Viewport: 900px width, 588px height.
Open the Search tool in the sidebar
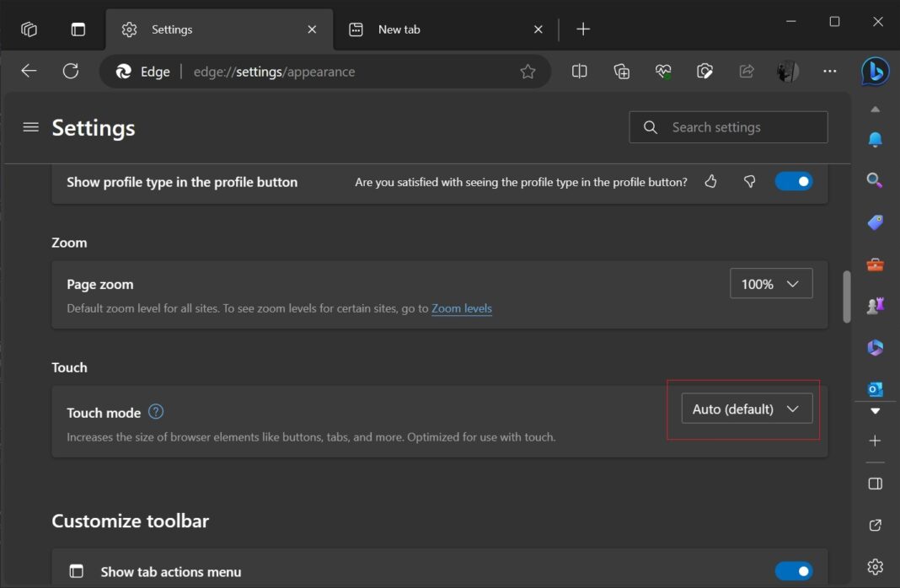[x=874, y=179]
